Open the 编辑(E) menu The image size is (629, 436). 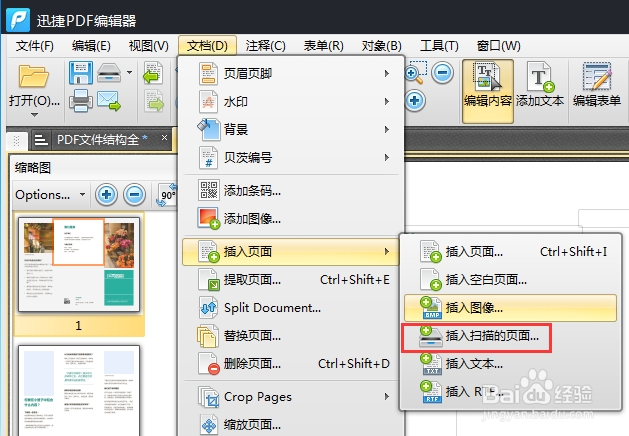91,46
